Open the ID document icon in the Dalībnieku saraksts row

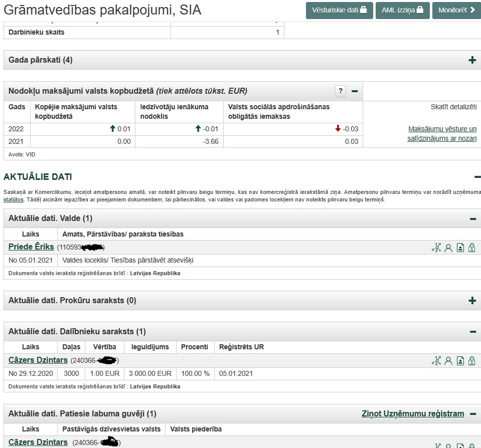[460, 361]
